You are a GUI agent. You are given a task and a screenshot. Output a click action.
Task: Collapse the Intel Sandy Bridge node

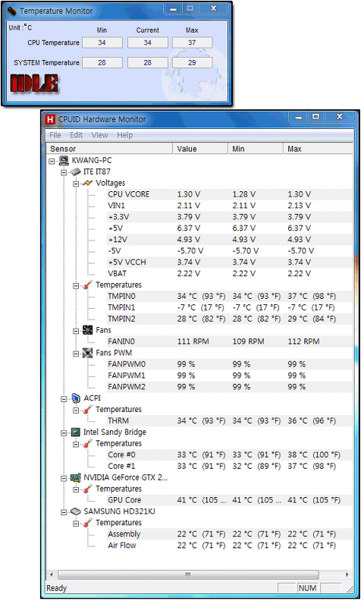point(64,433)
